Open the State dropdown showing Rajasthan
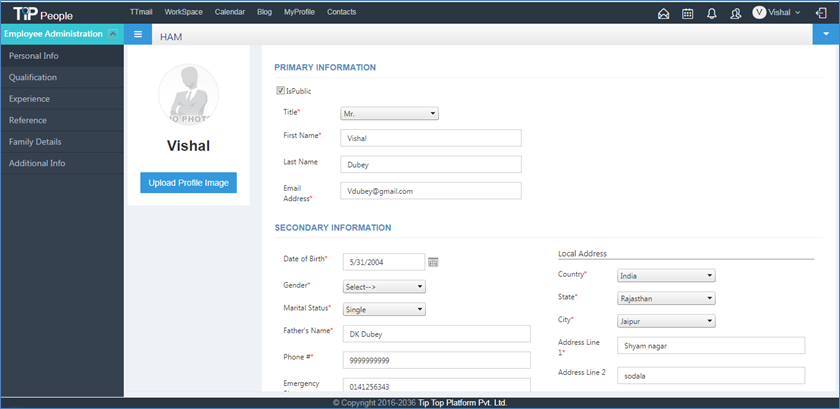 tap(666, 298)
